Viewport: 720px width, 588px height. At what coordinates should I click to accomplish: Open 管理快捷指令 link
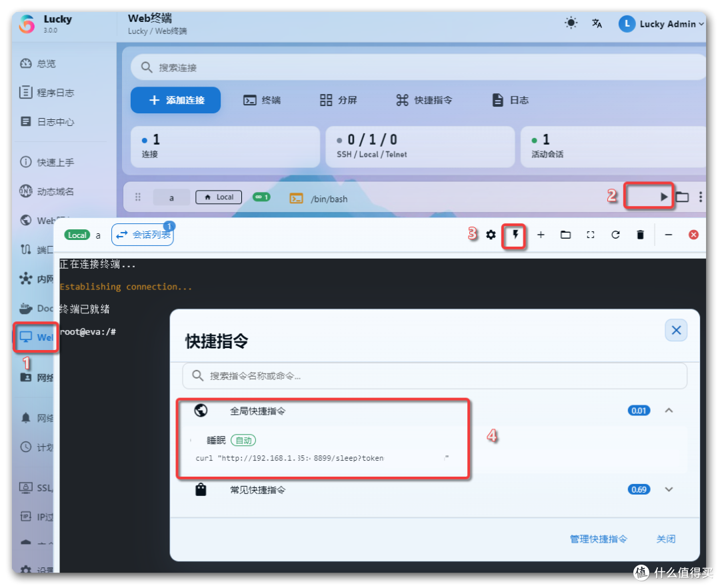[598, 539]
